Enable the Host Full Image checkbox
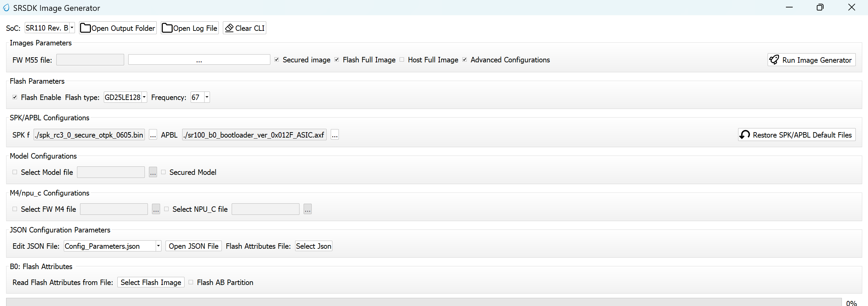The width and height of the screenshot is (868, 306). [x=402, y=60]
